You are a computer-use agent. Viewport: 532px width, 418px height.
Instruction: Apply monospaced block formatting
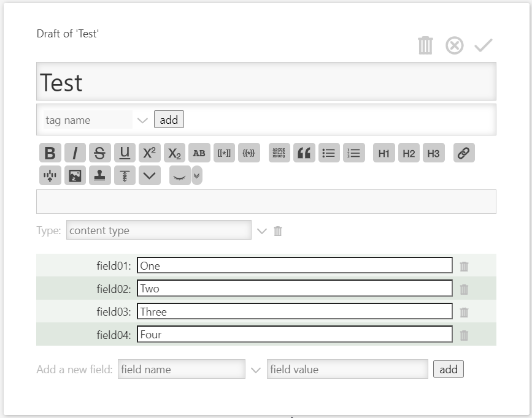[x=279, y=153]
